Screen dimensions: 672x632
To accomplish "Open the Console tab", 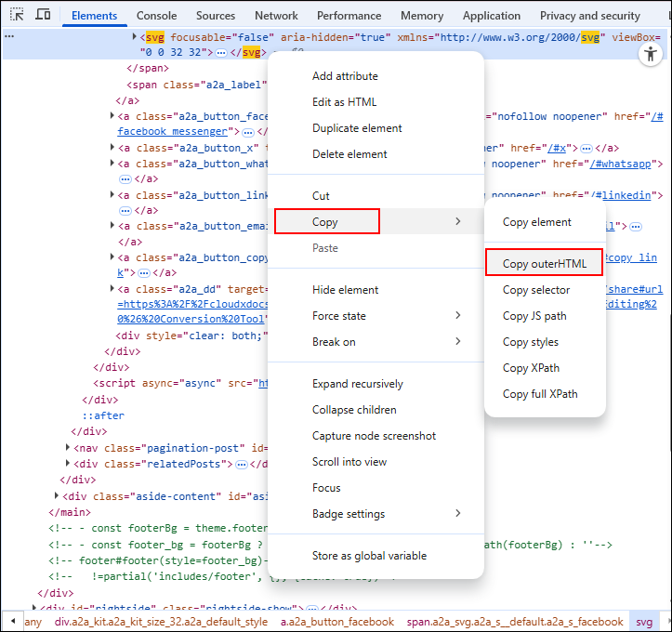I will (156, 16).
